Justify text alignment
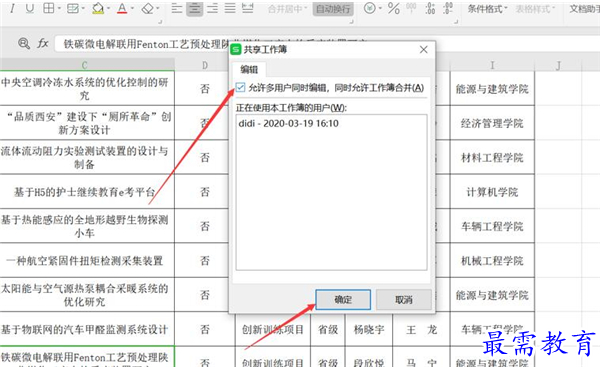This screenshot has width=604, height=375. (x=230, y=8)
